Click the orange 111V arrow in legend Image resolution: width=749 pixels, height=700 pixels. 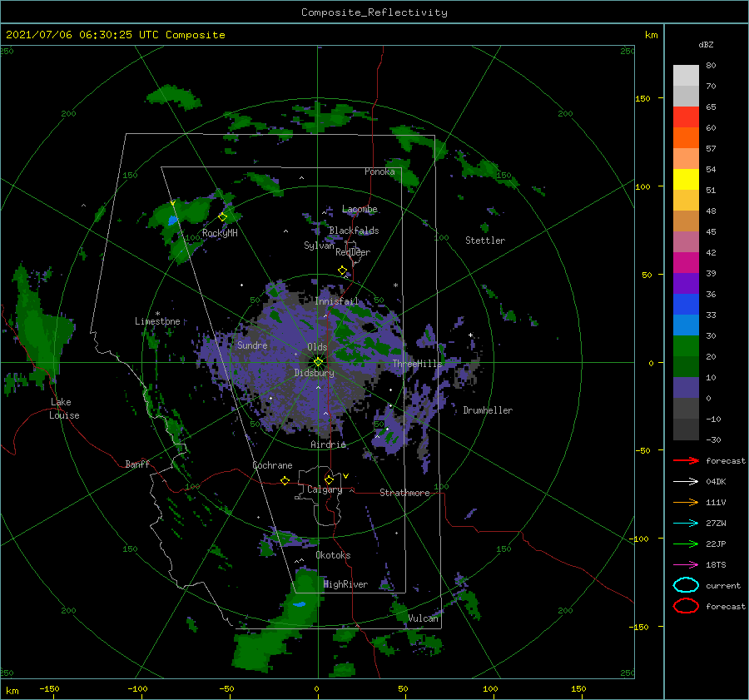coord(686,502)
